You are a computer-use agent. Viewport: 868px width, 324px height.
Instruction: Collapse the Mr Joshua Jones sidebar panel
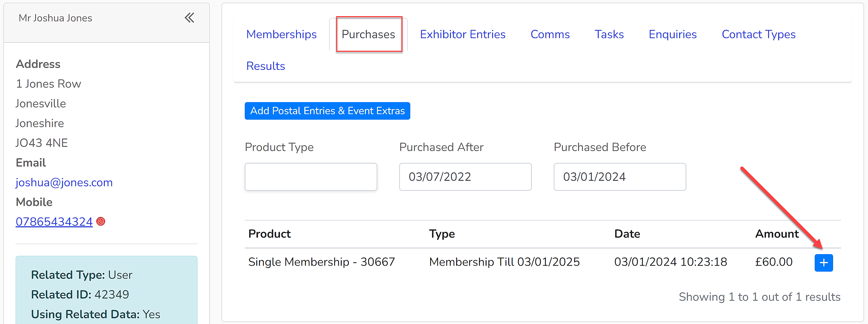tap(189, 18)
